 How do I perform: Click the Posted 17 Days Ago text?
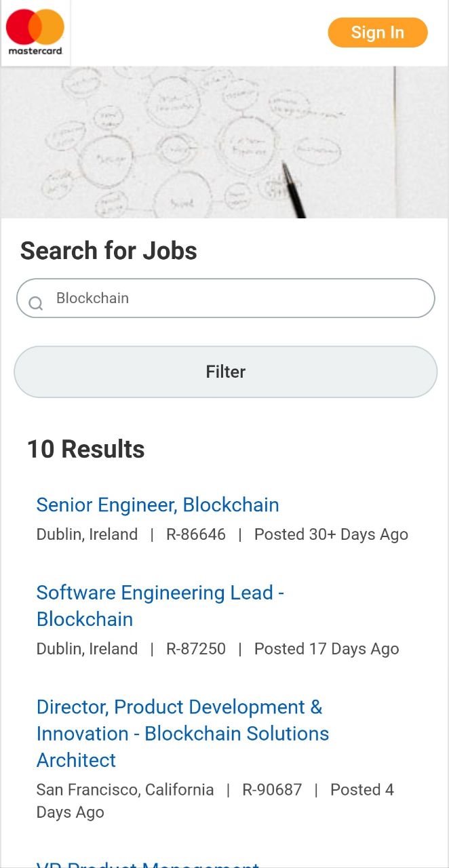coord(326,649)
